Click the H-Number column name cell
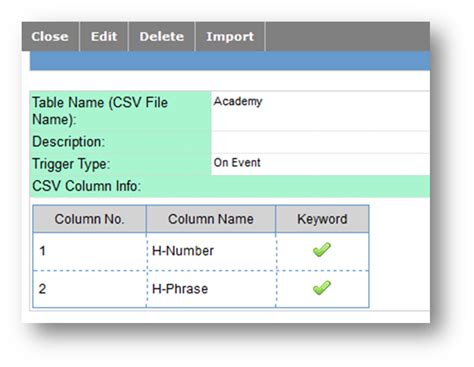This screenshot has width=474, height=367. (211, 251)
